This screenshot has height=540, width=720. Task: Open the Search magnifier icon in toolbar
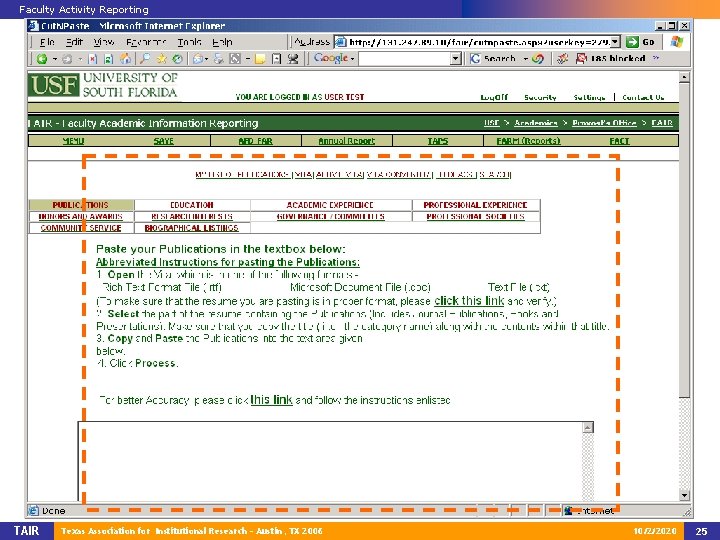pyautogui.click(x=145, y=58)
